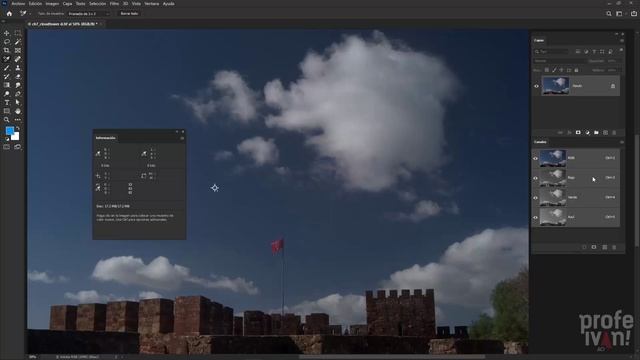Select the Eraser tool
This screenshot has height=360, width=640.
coord(18,76)
